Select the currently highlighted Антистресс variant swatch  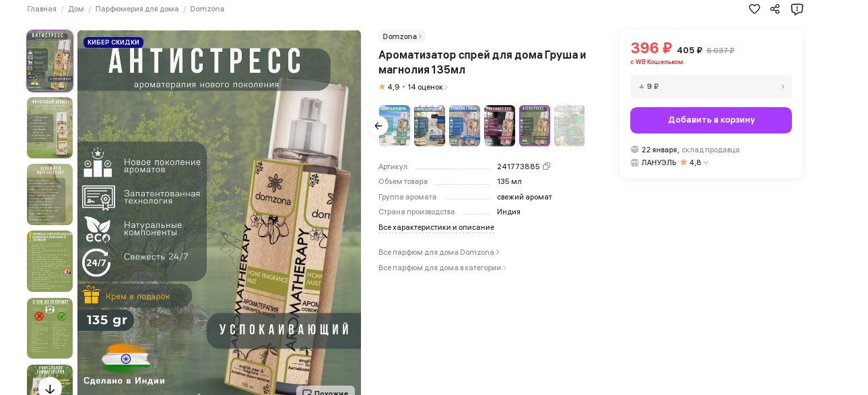coord(535,125)
